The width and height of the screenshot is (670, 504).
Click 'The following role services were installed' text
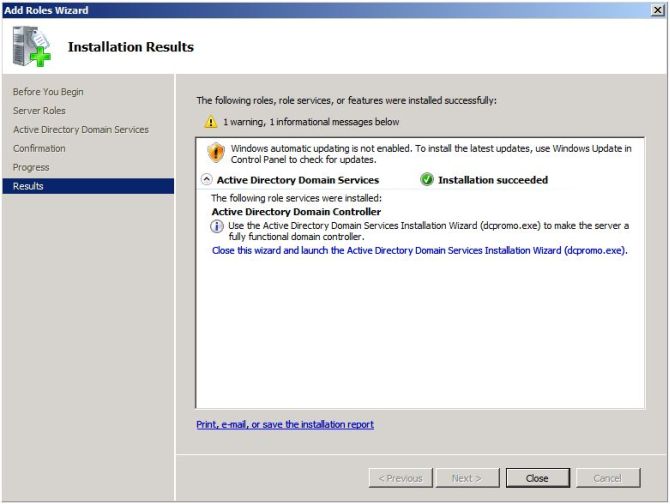(296, 198)
